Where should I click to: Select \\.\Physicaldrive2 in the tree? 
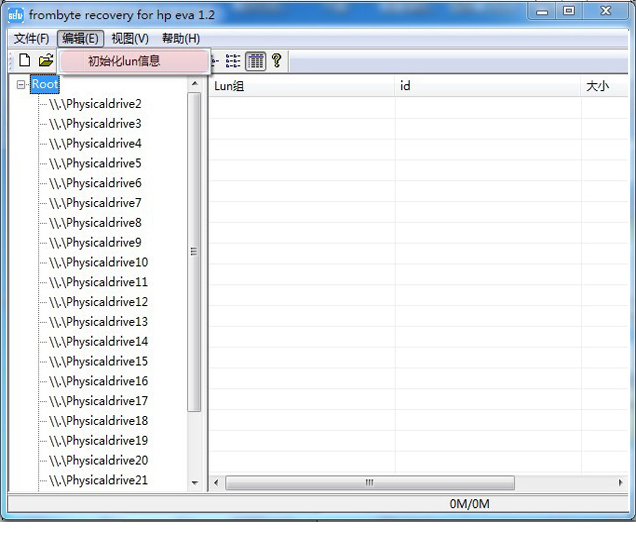pos(95,104)
